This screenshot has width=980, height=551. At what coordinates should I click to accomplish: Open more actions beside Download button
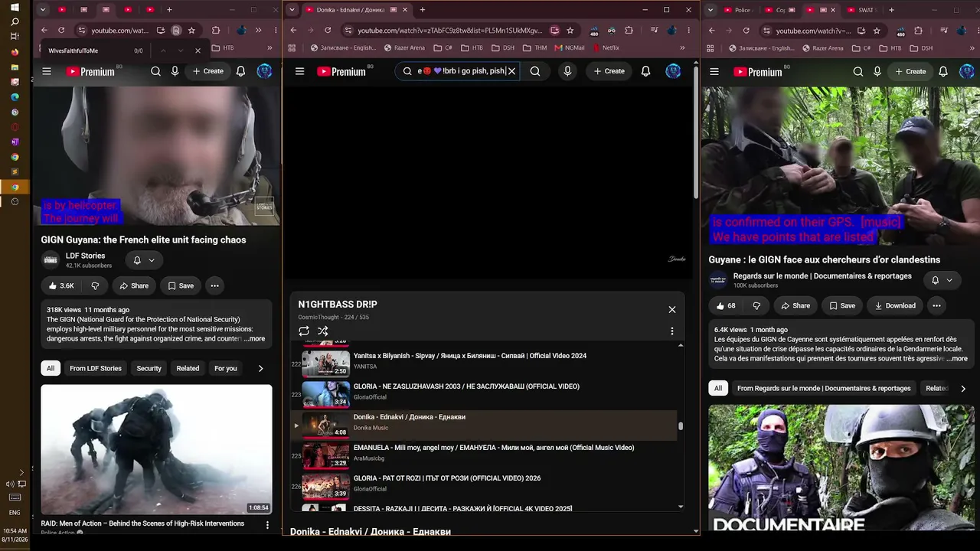(x=936, y=305)
